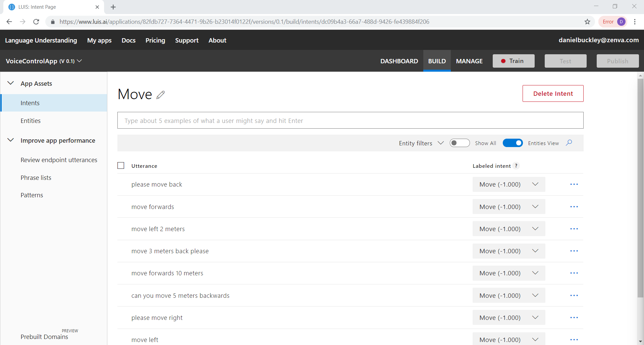The height and width of the screenshot is (345, 644).
Task: Open Patterns in the sidebar
Action: coord(32,195)
